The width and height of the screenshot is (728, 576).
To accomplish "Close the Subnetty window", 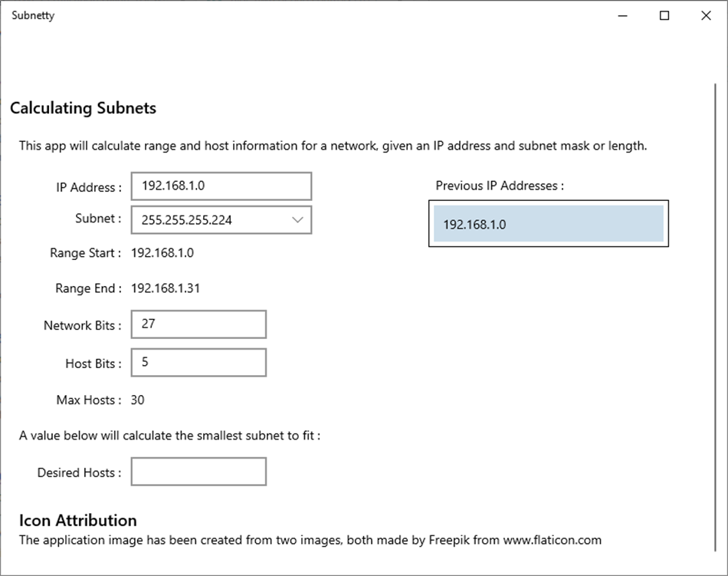I will (706, 16).
